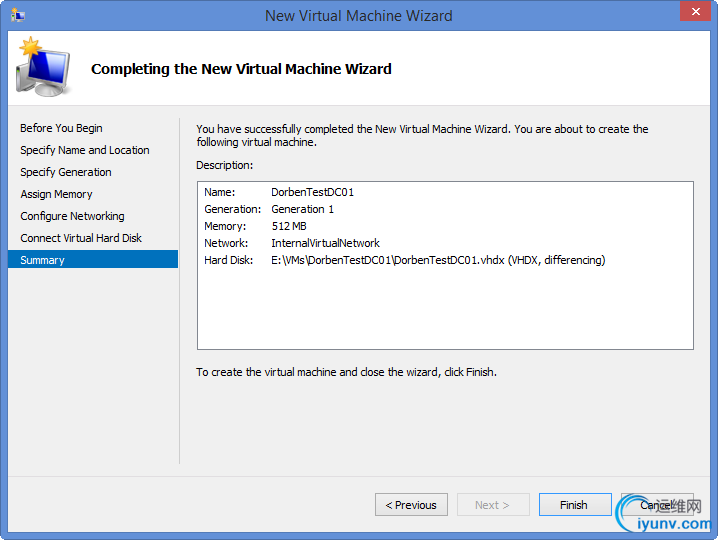This screenshot has height=540, width=718.
Task: Click the DorbenTestDC01 name value
Action: (x=312, y=192)
